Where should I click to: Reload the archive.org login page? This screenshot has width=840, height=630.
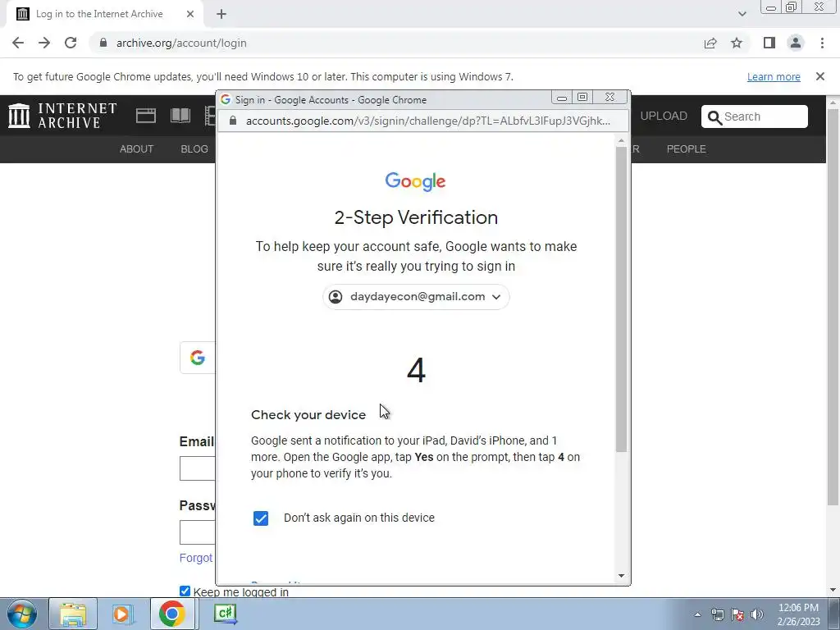[x=71, y=43]
